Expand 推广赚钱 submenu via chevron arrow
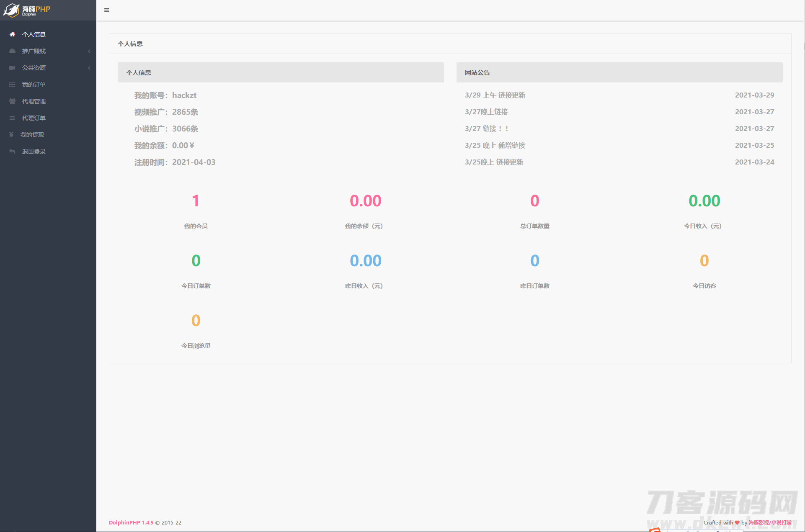 point(89,51)
